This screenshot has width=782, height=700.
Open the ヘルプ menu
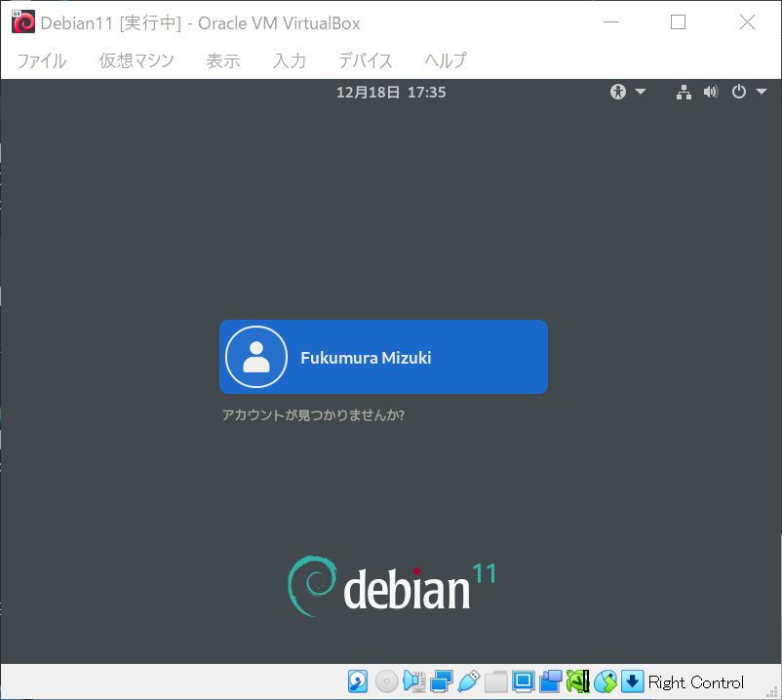tap(446, 60)
